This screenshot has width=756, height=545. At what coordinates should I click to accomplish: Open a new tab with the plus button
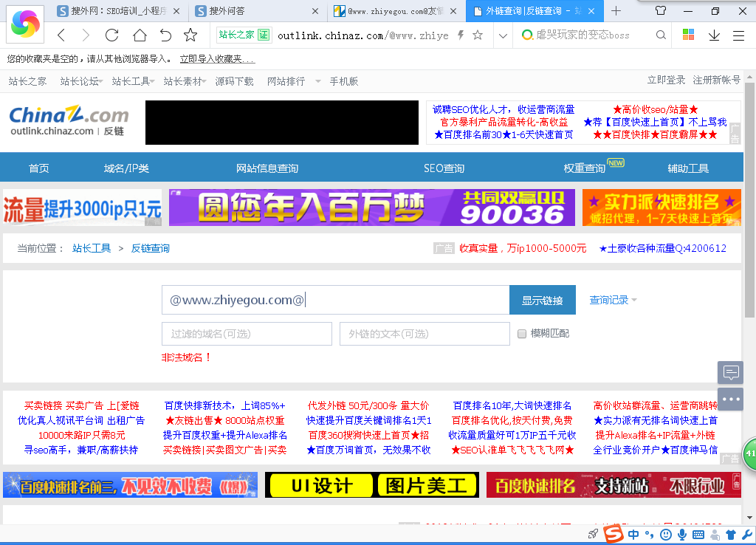616,11
